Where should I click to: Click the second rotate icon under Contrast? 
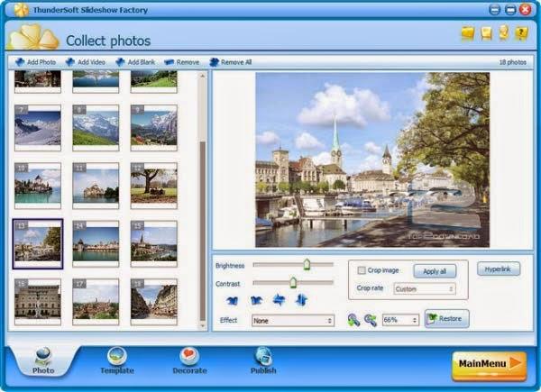pyautogui.click(x=256, y=300)
